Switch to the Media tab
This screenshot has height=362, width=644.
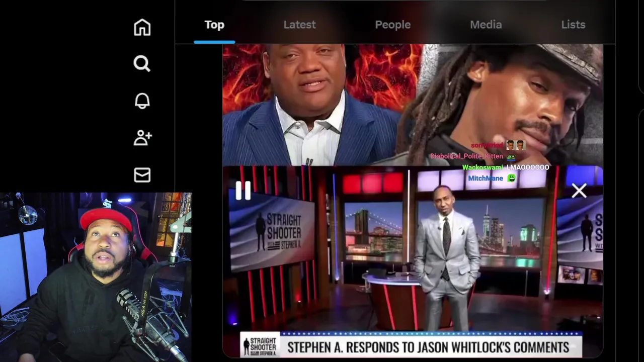[x=486, y=25]
